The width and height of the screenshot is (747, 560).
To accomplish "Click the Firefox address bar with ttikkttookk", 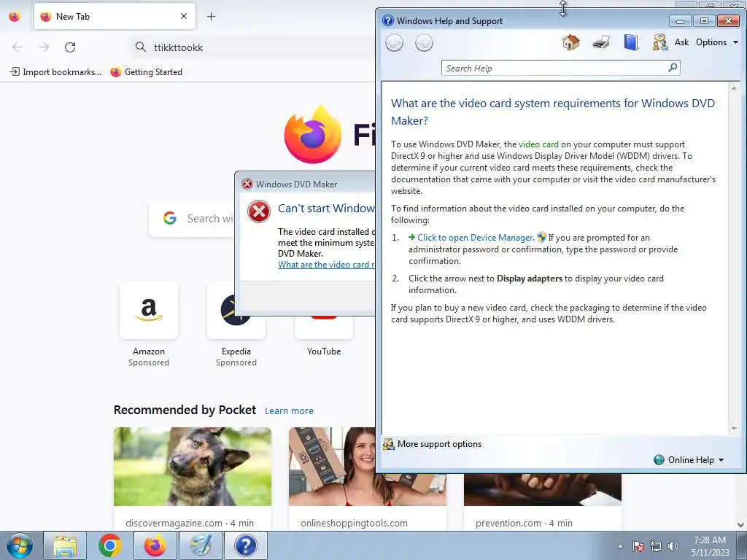I will (252, 47).
